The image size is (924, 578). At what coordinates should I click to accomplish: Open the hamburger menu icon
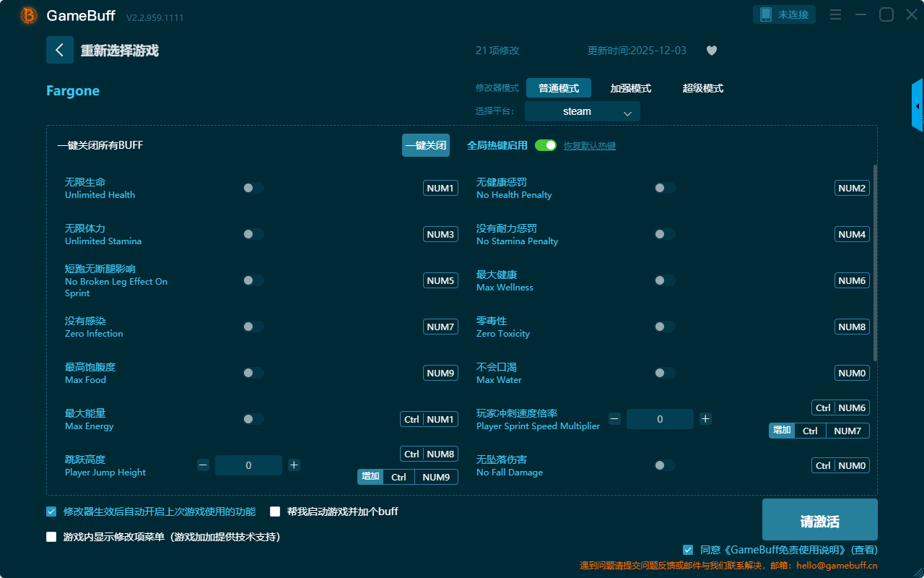(835, 15)
